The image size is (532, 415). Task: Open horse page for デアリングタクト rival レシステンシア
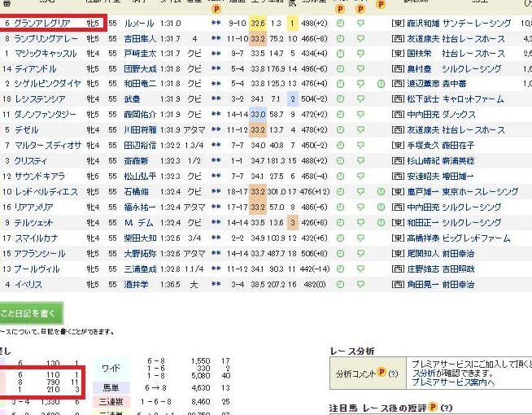[x=42, y=98]
